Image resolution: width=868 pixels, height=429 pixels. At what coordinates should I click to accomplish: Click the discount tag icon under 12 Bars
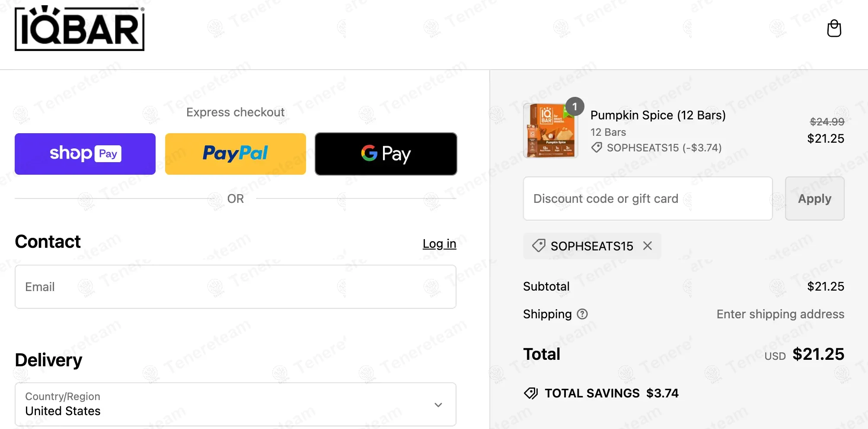click(597, 147)
